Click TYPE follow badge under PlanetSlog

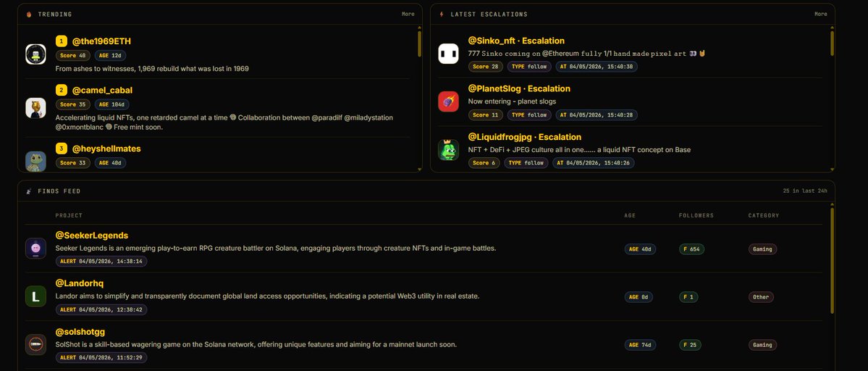click(x=529, y=114)
